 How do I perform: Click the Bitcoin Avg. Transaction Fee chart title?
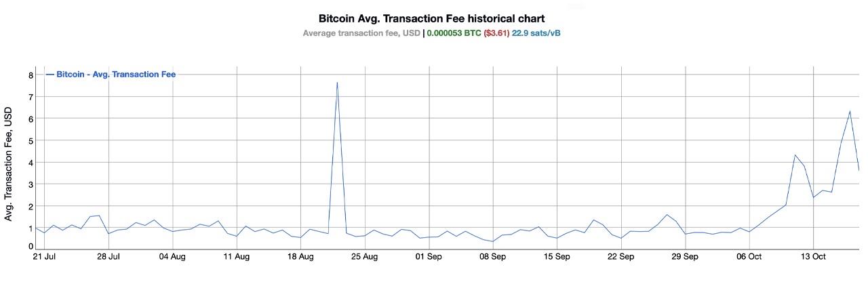432,19
